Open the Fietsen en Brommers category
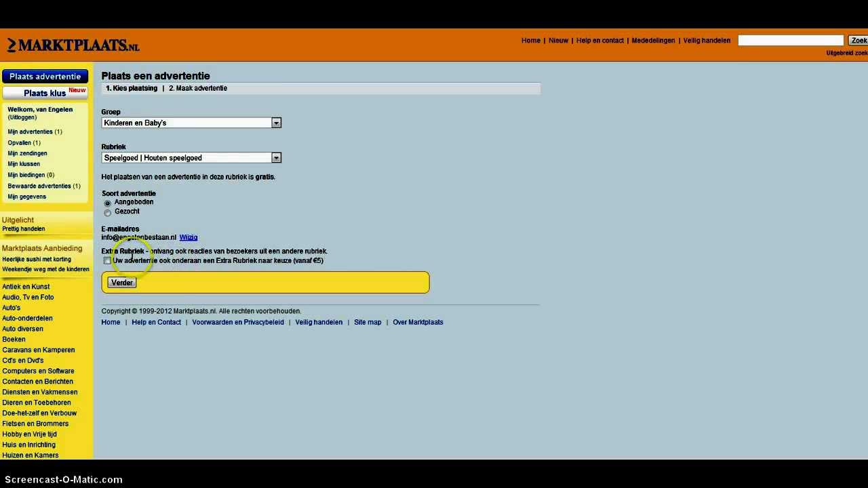868x488 pixels. [35, 424]
